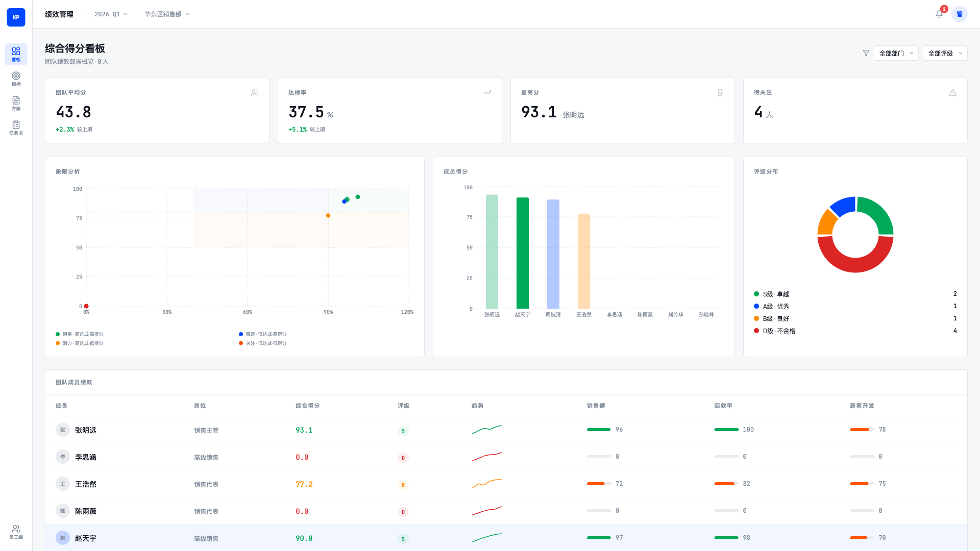The width and height of the screenshot is (980, 551).
Task: Toggle the D级·不合格 legend entry
Action: (778, 331)
